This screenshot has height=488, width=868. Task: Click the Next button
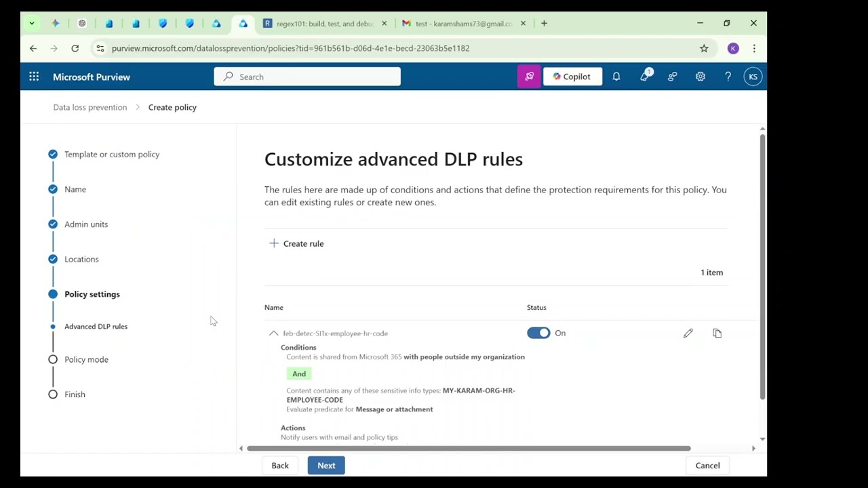click(326, 466)
